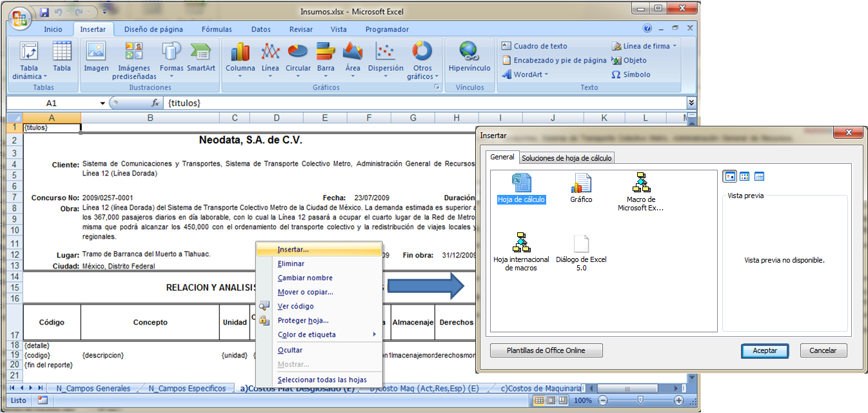
Task: Switch dialog to details view
Action: point(759,176)
